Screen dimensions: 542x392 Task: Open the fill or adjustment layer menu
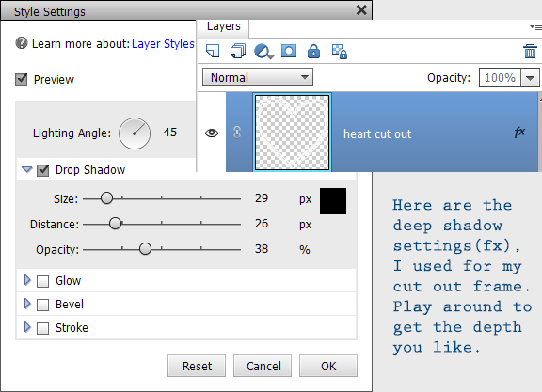pos(263,52)
